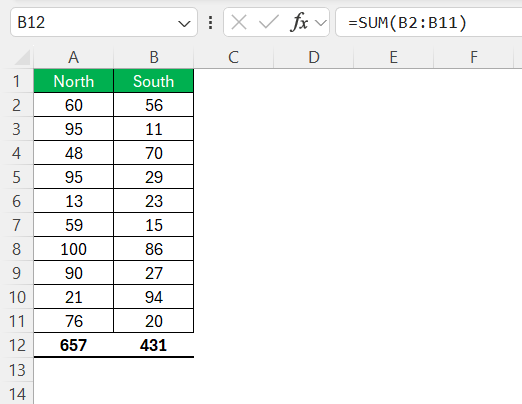Screen dimensions: 522x404
Task: Select row 5 header
Action: click(17, 177)
